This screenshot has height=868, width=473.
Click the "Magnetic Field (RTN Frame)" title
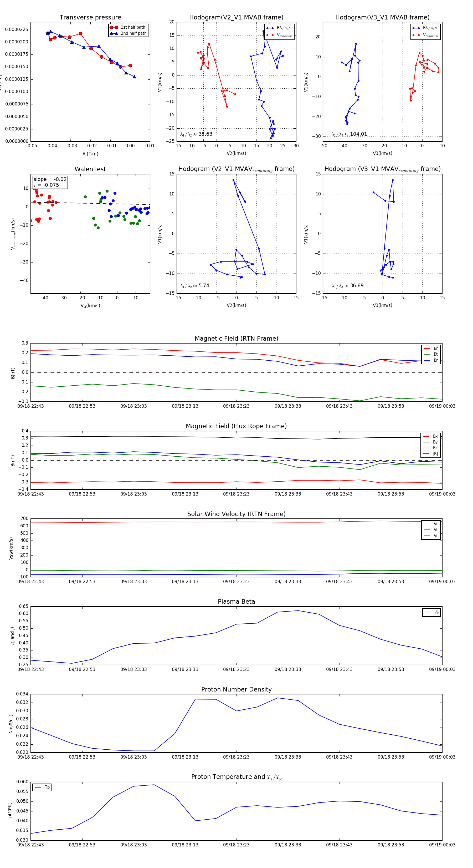pos(236,339)
